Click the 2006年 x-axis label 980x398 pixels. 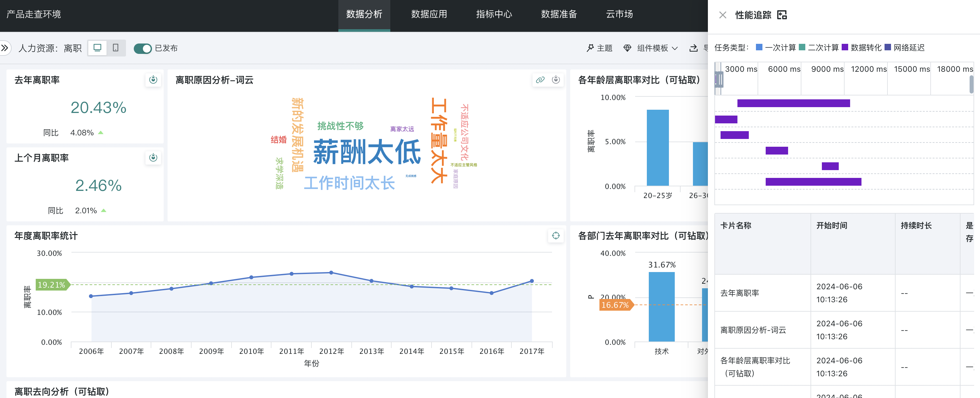point(91,351)
